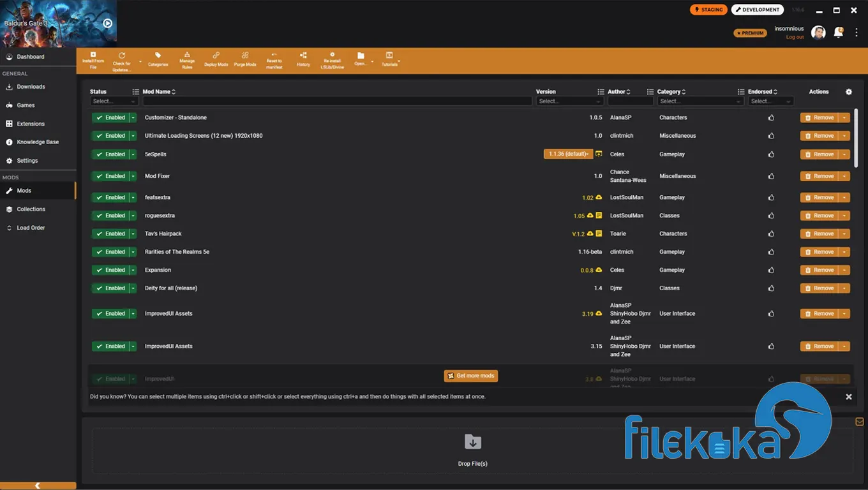Open Tutorials from the toolbar
868x490 pixels.
point(389,60)
